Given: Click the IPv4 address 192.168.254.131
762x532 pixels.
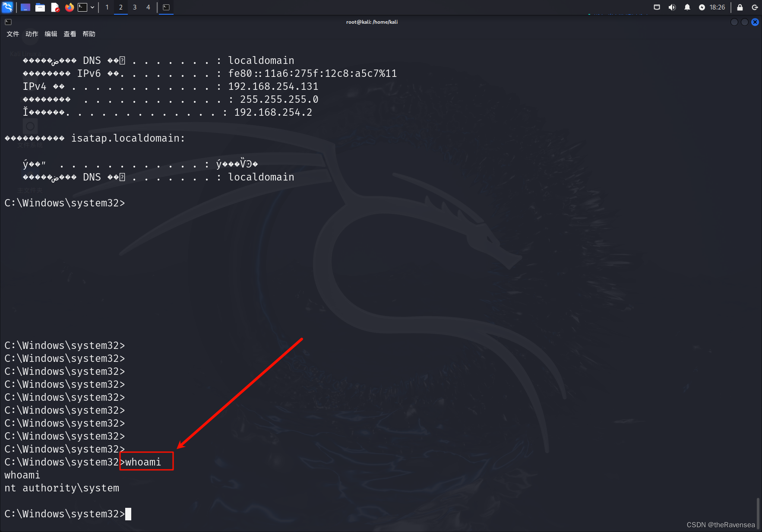Looking at the screenshot, I should click(273, 86).
